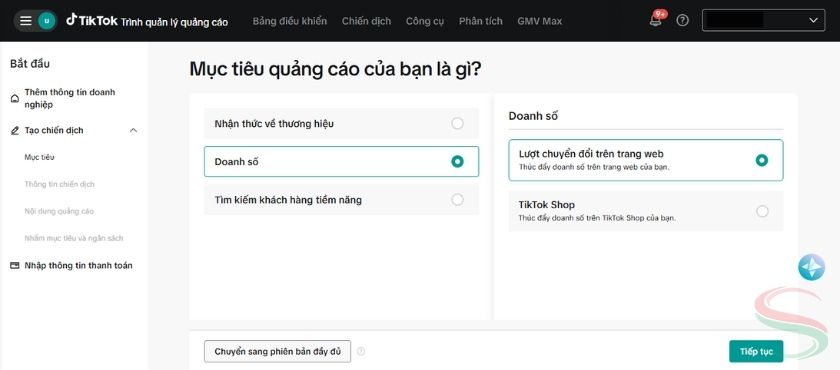Click the Thêm thông tin doanh nghiệp icon

click(15, 99)
